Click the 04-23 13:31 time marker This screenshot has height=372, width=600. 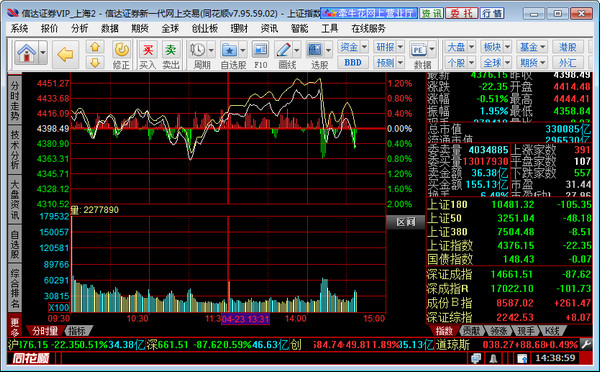[x=245, y=319]
